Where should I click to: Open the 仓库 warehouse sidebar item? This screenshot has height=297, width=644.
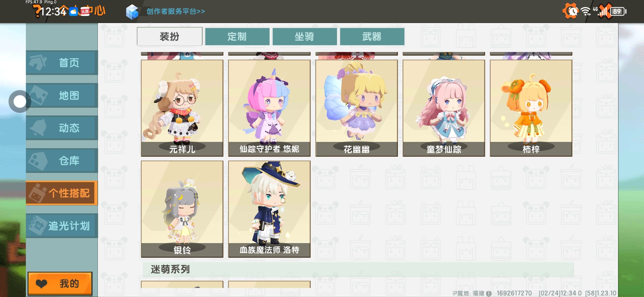[62, 161]
